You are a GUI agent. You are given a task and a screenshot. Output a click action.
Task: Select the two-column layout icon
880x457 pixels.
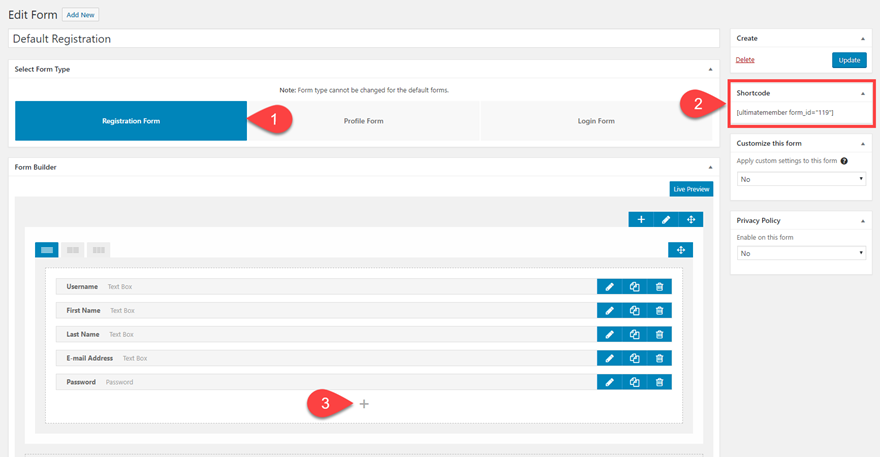(x=73, y=250)
